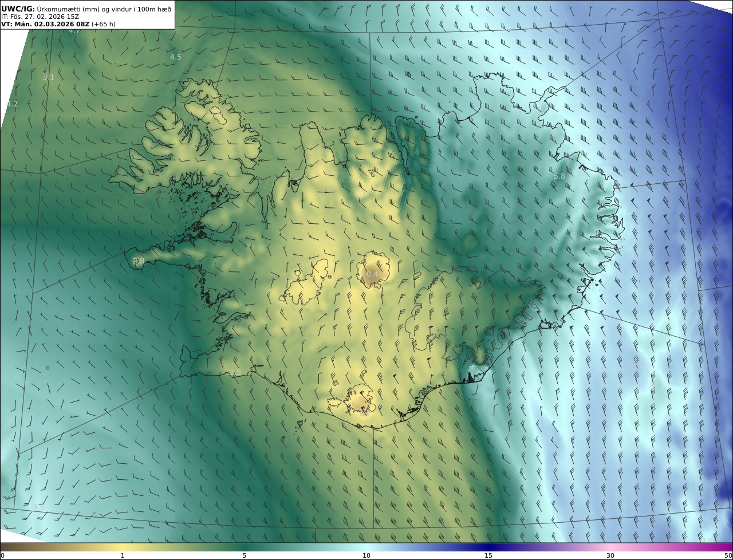Click the colorbar tick label '10'
733x560 pixels.
tap(366, 555)
